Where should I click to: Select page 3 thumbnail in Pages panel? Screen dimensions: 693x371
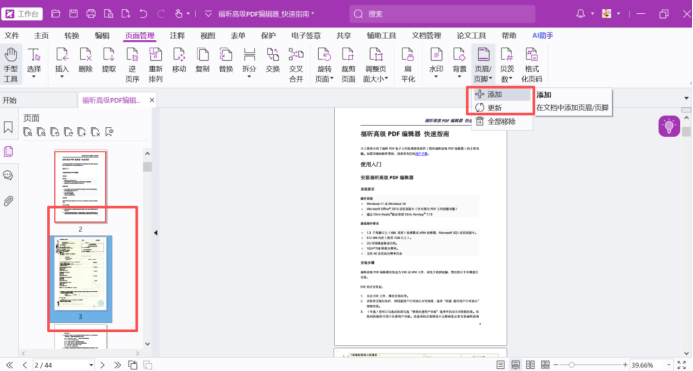tap(80, 274)
